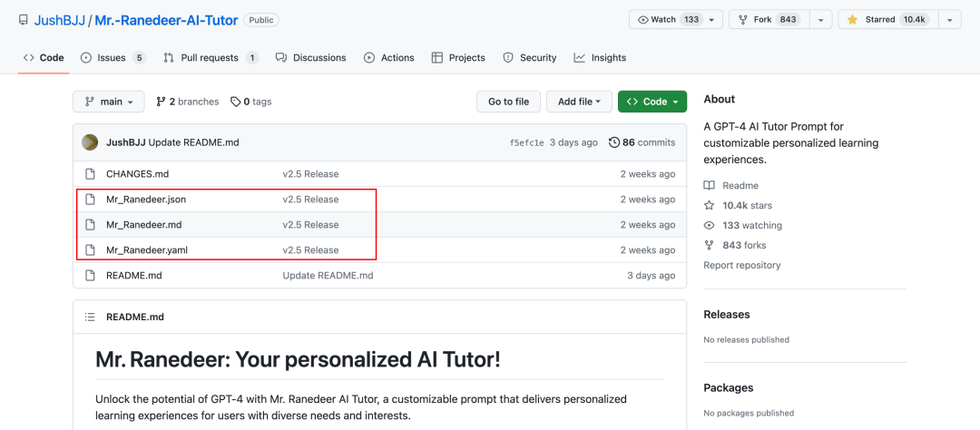Click the branches icon beside 2 branches
Screen dimensions: 980x430
(161, 102)
